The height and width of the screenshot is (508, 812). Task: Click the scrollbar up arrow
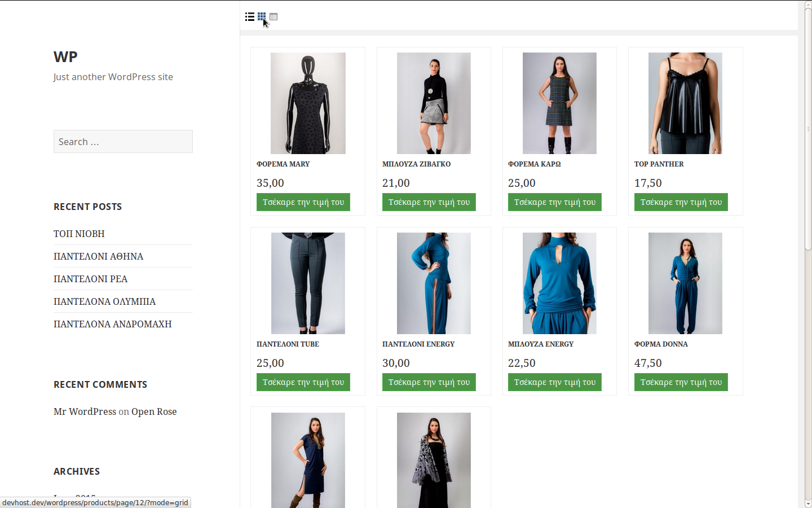coord(808,5)
